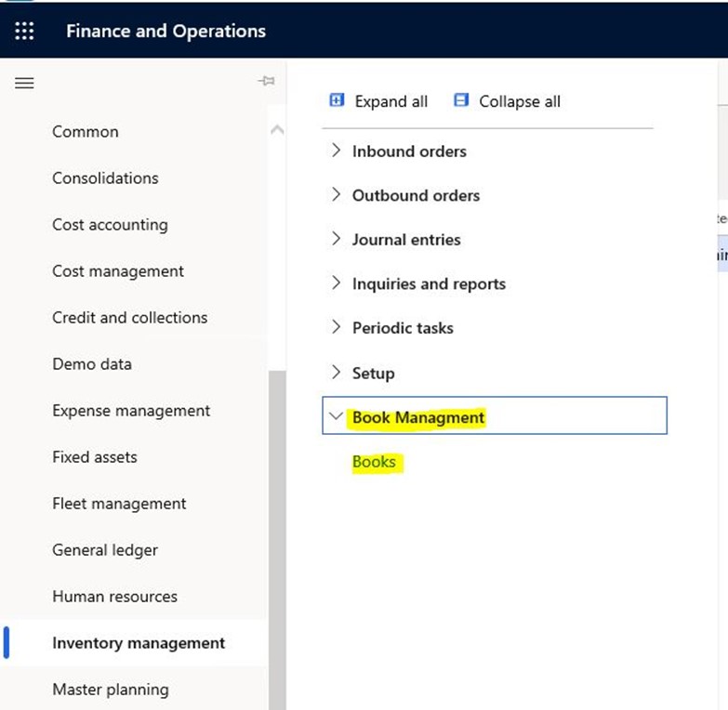Expand the Inbound orders section
The image size is (728, 710).
(337, 151)
